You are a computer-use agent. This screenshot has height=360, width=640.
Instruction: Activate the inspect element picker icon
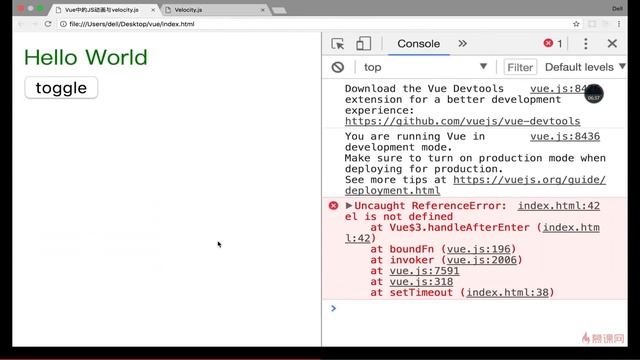338,44
